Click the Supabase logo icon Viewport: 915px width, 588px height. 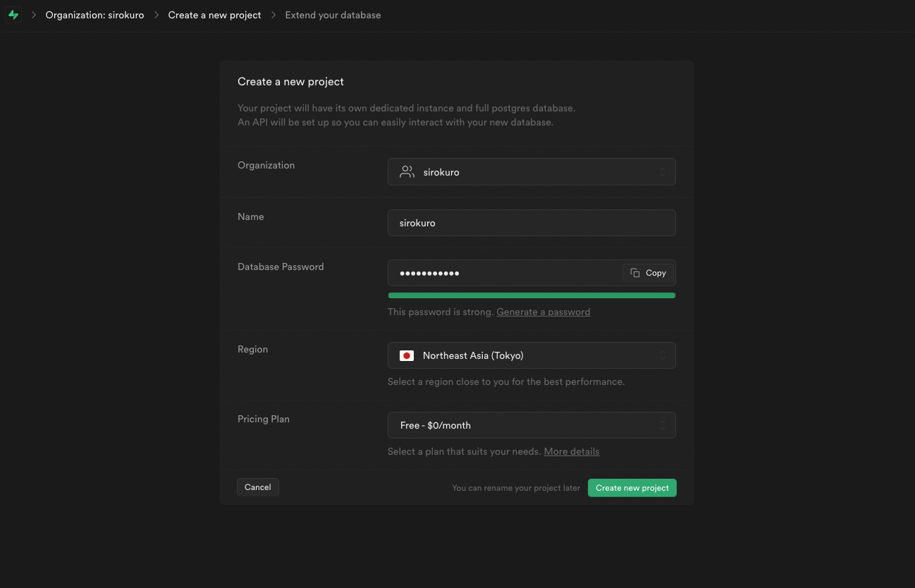tap(13, 15)
